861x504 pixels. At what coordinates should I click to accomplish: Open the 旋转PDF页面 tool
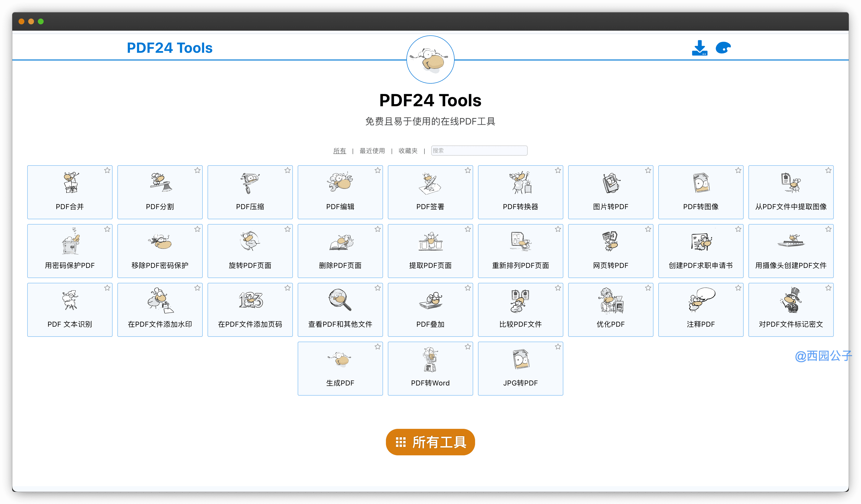point(250,251)
